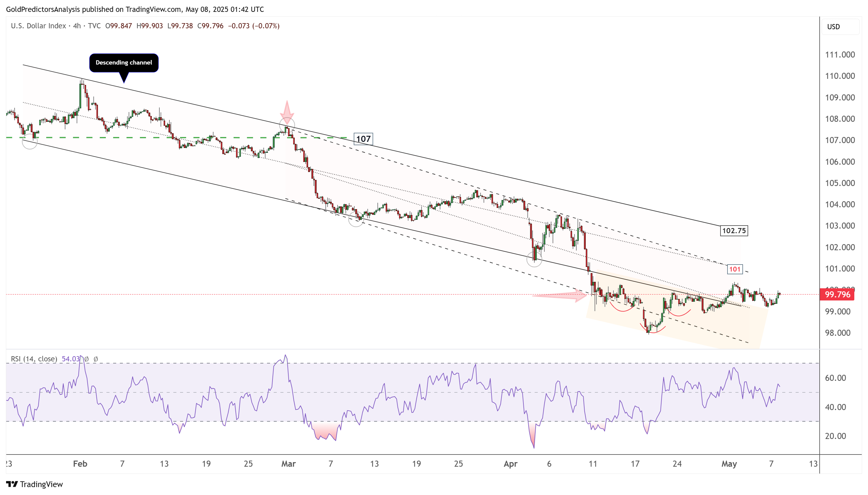This screenshot has width=868, height=495.
Task: Click the change value −0.073 (−0.07%)
Action: point(254,26)
